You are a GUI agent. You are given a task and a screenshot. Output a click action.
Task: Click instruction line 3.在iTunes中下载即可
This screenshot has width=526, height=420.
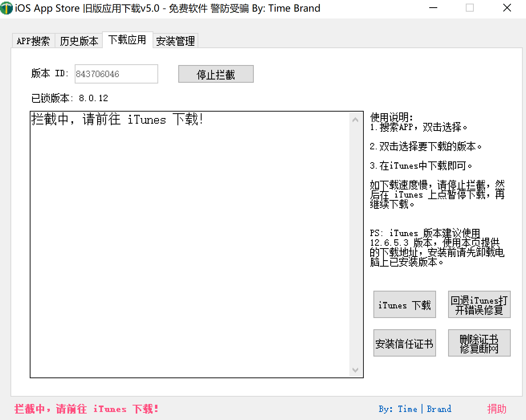pos(421,165)
